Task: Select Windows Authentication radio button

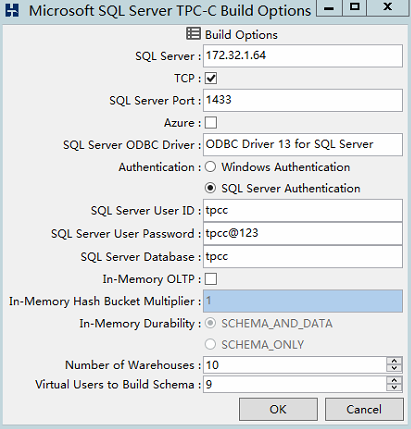Action: (210, 167)
